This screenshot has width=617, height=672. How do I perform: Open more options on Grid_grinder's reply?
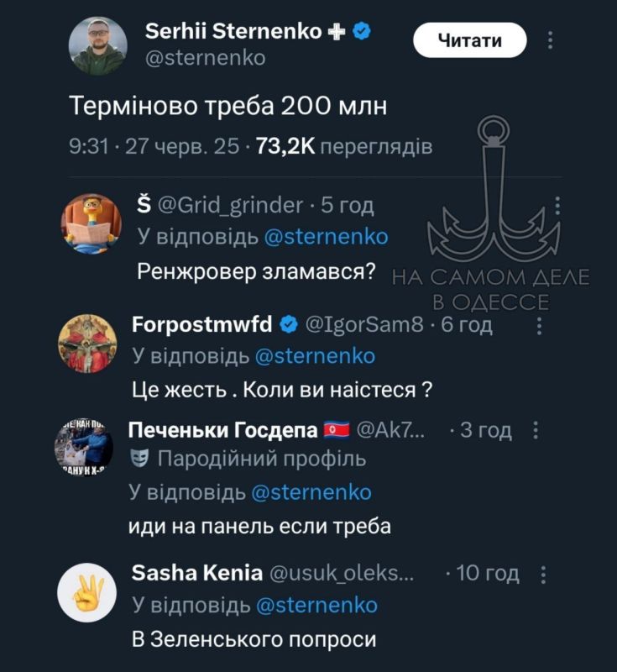click(558, 205)
